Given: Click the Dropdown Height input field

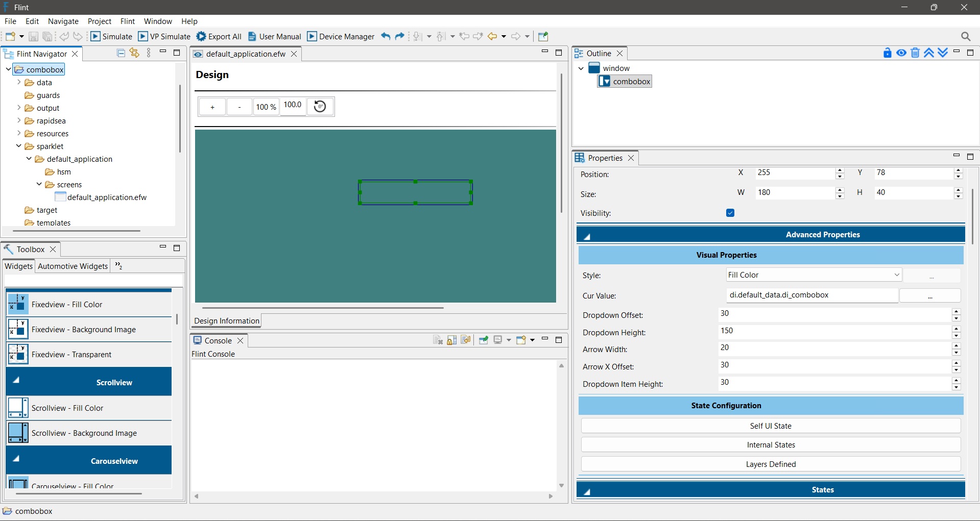Looking at the screenshot, I should click(834, 331).
